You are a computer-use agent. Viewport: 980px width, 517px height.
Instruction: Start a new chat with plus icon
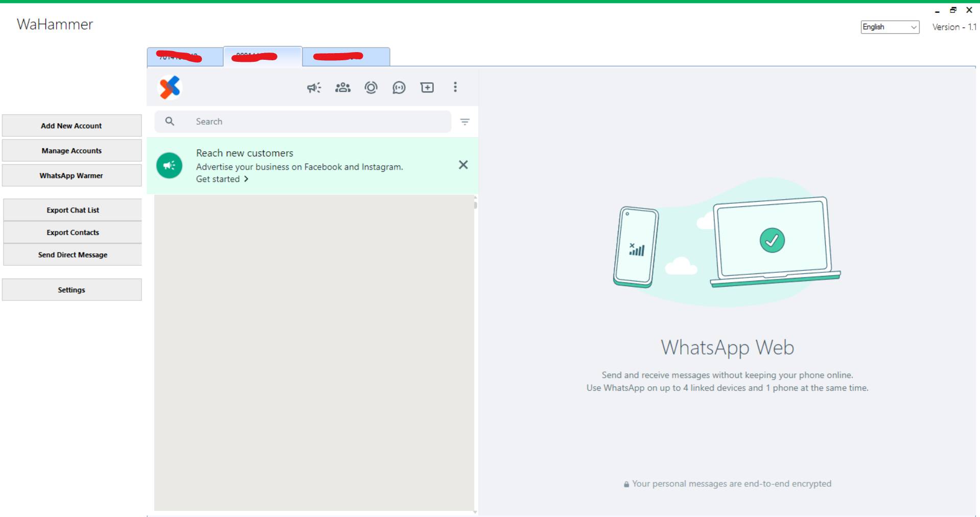427,88
